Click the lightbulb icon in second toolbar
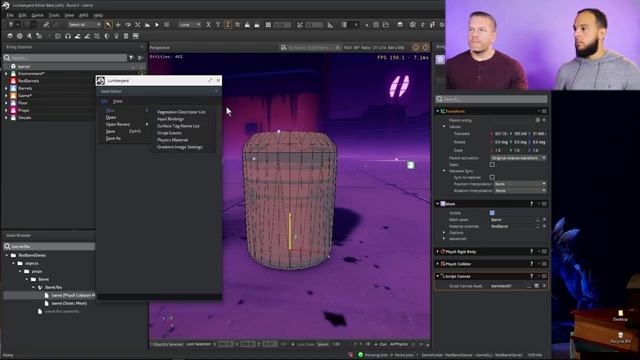640x360 pixels. click(116, 36)
